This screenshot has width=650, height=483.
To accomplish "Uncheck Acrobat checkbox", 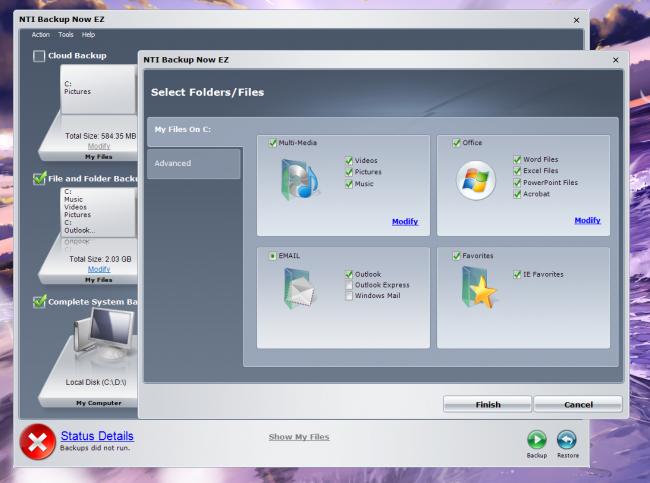I will (517, 194).
